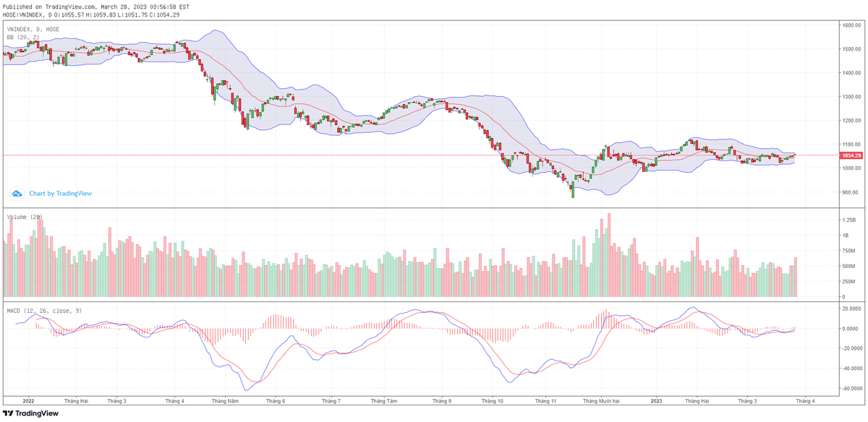Viewport: 868px width, 422px height.
Task: Click the TradingView logo at bottom left
Action: (30, 413)
